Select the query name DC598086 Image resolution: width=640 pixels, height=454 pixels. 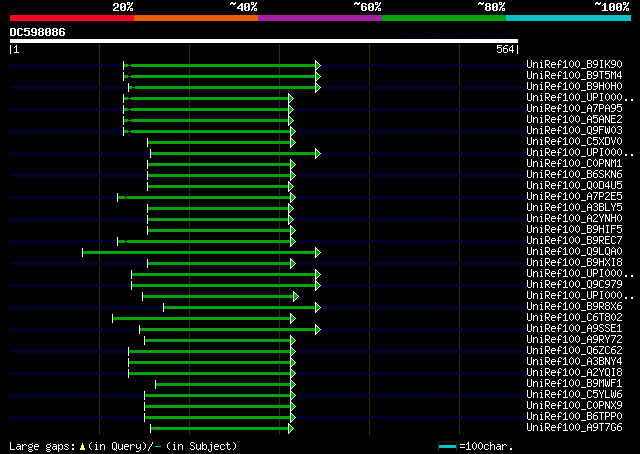[x=38, y=32]
